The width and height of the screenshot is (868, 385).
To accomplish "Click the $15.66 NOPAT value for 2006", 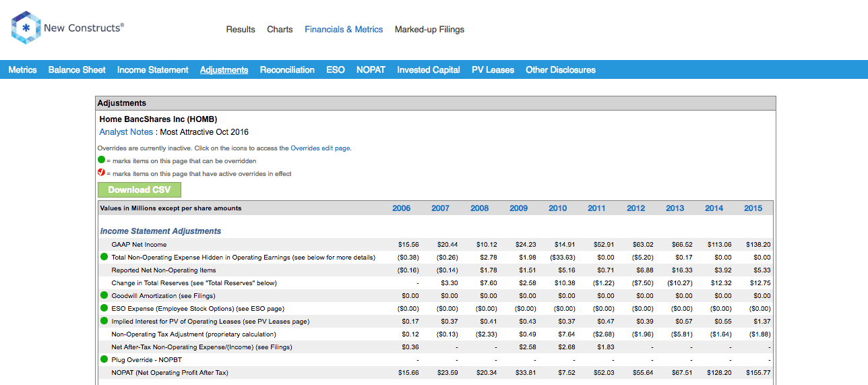I will click(x=408, y=372).
